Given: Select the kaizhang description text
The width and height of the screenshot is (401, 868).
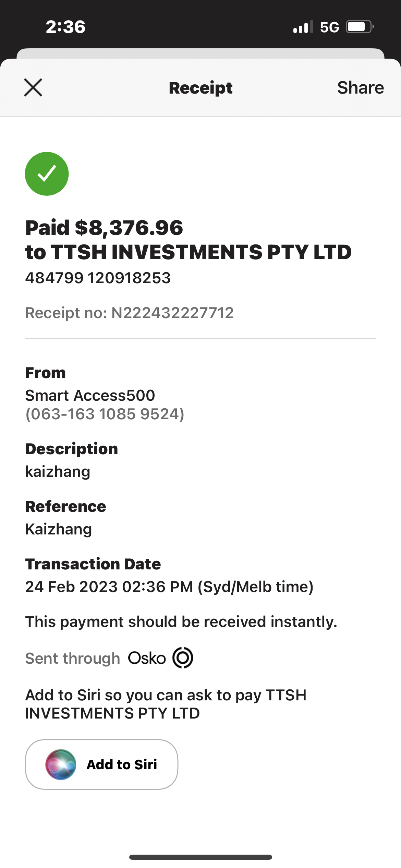Looking at the screenshot, I should pyautogui.click(x=58, y=472).
